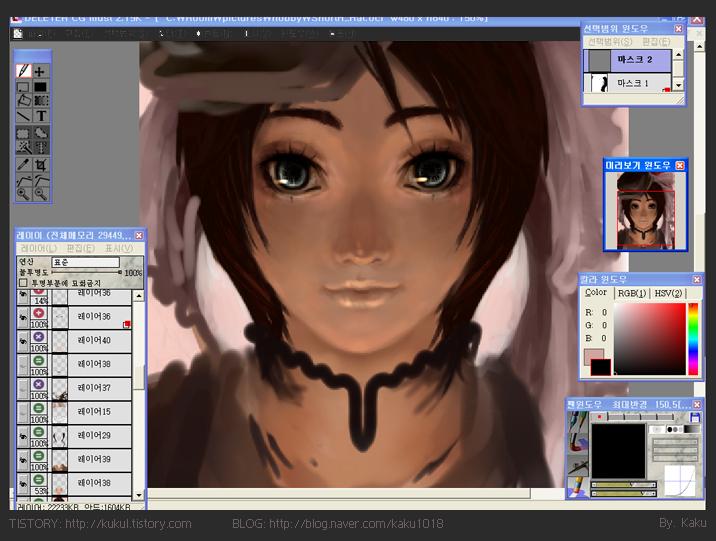Select the outlined rectangle tool
The height and width of the screenshot is (541, 716).
point(23,87)
